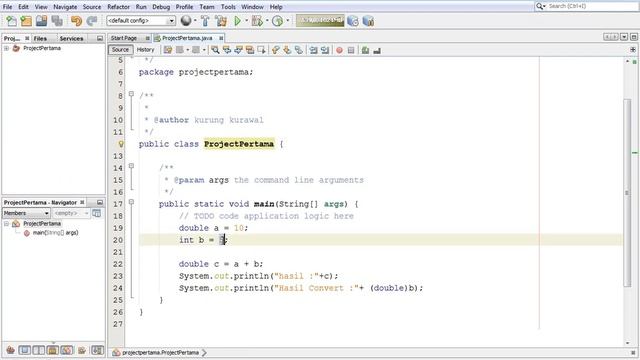Click the Shift Line Right icon
This screenshot has width=640, height=360.
[x=325, y=50]
